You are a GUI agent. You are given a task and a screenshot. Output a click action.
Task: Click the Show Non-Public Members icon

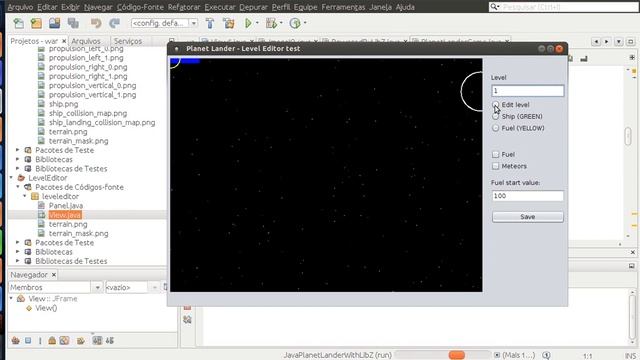(52, 340)
